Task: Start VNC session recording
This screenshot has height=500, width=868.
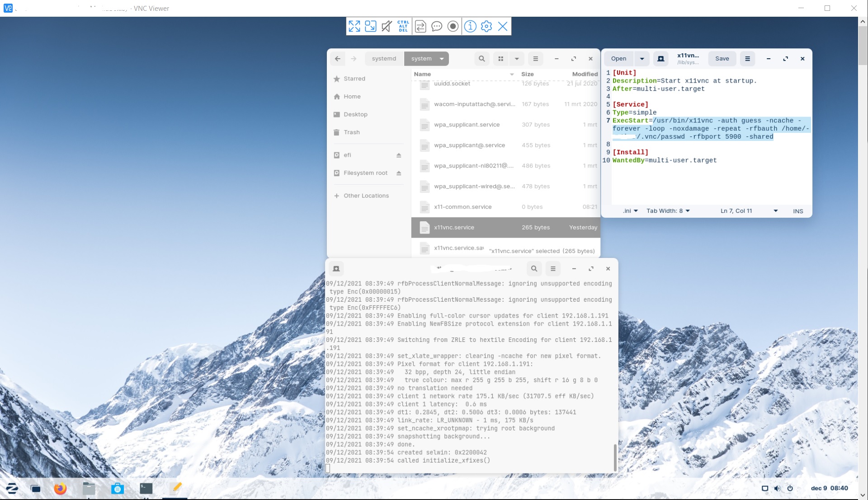Action: [453, 26]
